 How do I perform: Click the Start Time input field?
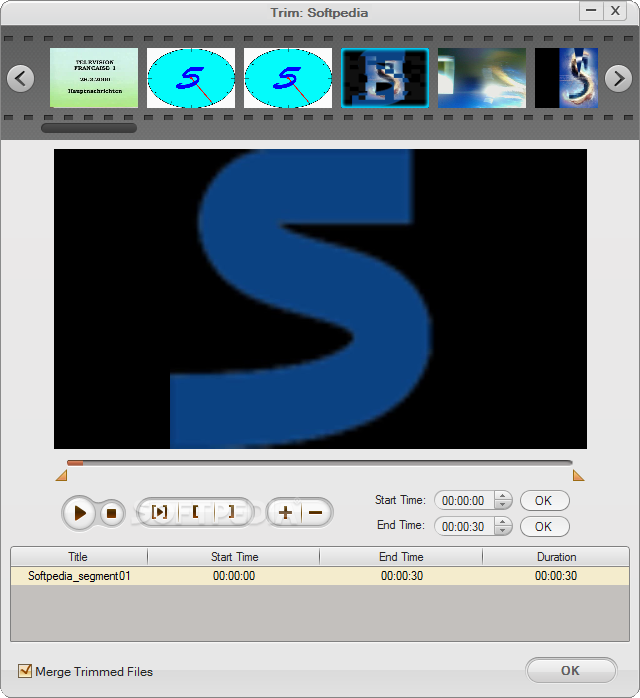463,501
